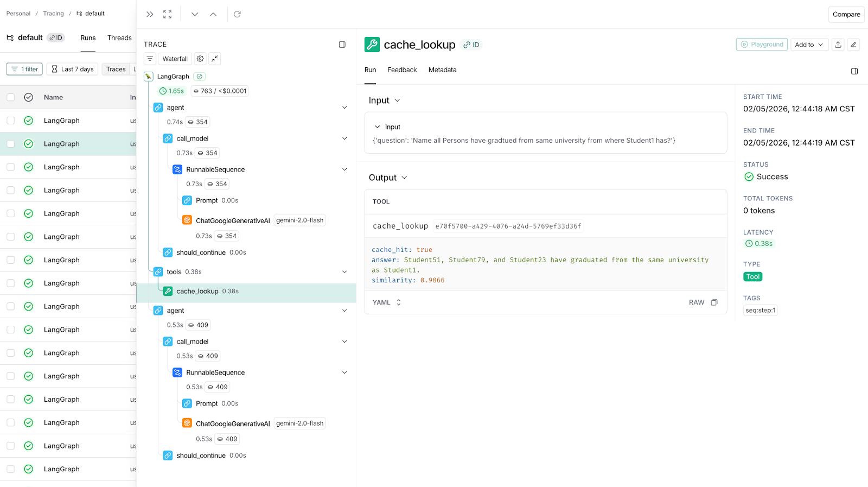Check the last visible LangGraph row checkbox
Screen dimensions: 868x487
coord(11,469)
